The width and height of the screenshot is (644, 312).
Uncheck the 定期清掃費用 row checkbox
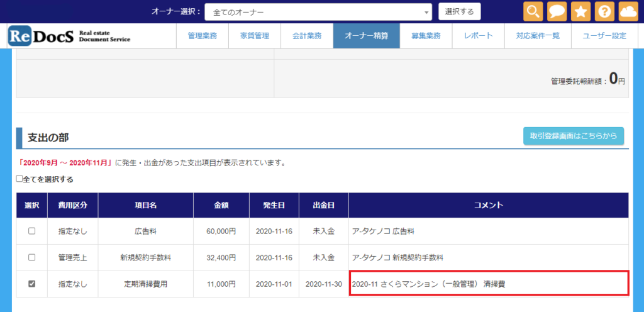(x=31, y=284)
